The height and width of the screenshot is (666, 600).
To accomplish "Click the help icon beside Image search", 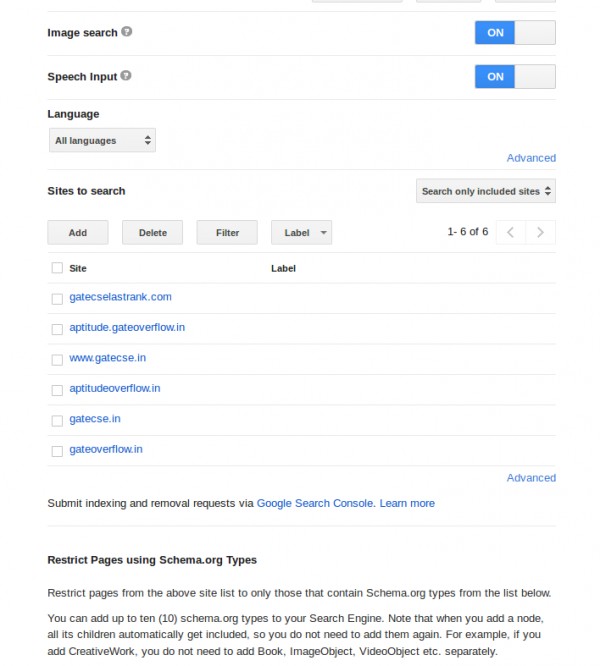I will click(127, 32).
